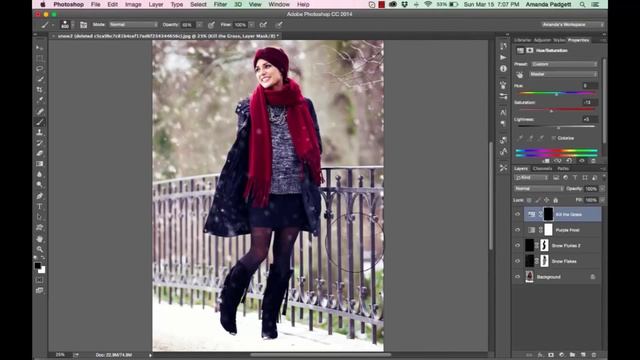
Task: Click the targeted adjustment hand tool in Properties
Action: point(520,75)
